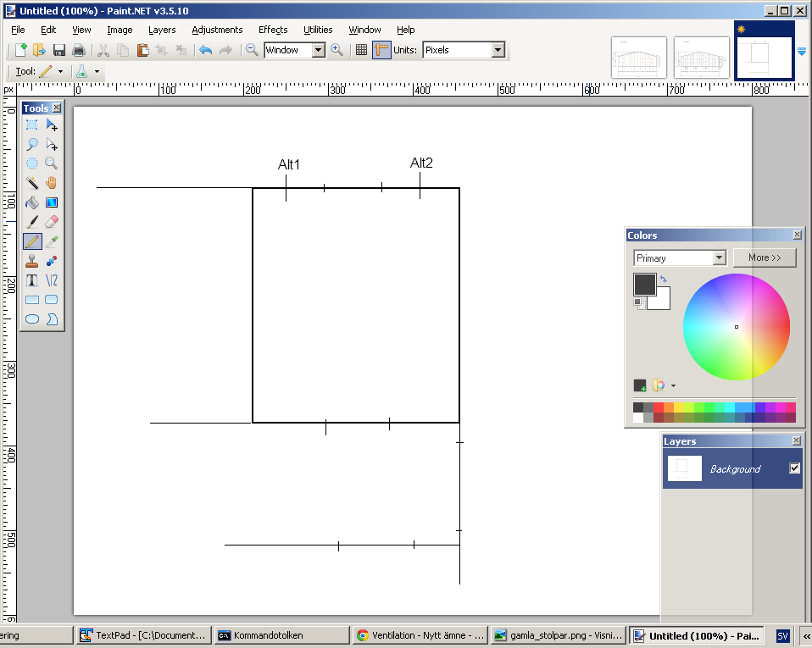Select the Recolor tool
The height and width of the screenshot is (648, 812).
[x=51, y=261]
